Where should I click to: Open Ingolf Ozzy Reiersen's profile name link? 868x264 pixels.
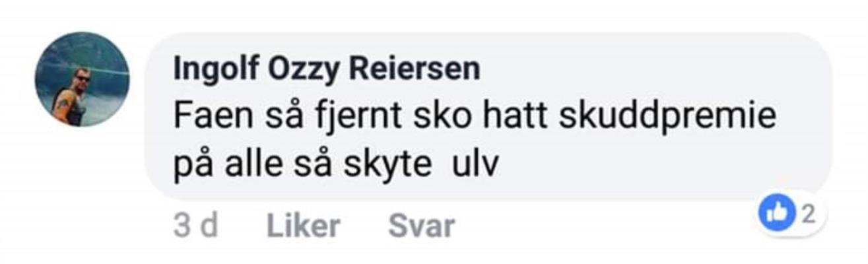pos(327,70)
